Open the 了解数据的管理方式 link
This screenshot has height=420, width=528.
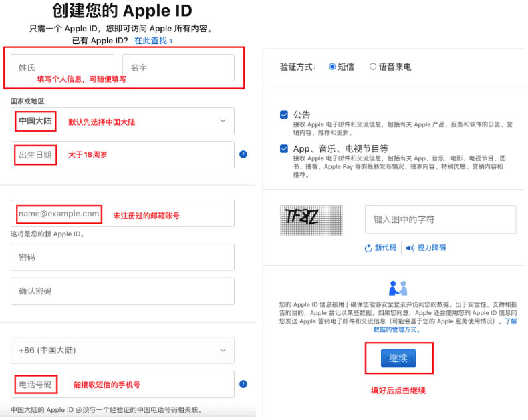point(444,325)
